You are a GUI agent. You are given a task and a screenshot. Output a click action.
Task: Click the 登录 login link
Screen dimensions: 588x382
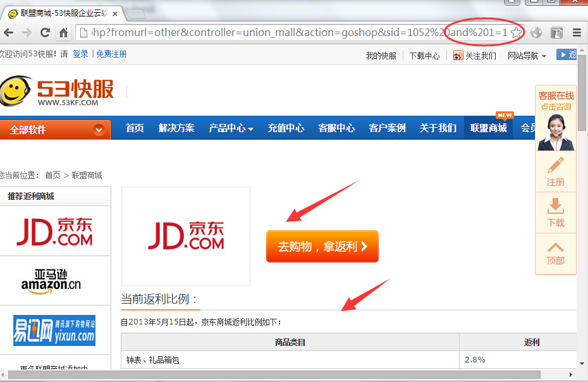(x=80, y=54)
